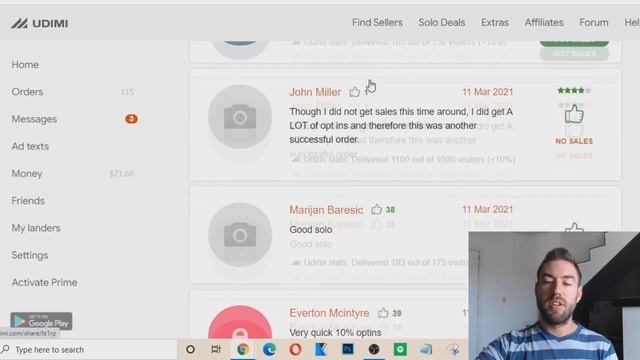Open Cortana circle in taskbar
Screen dimensions: 640x360
tap(190, 349)
